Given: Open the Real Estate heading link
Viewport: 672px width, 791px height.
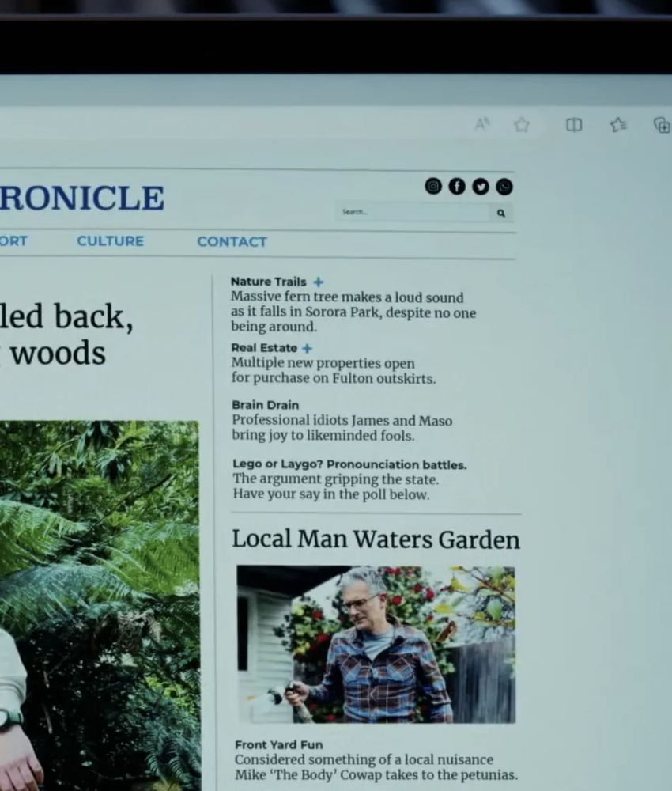Looking at the screenshot, I should (x=264, y=348).
